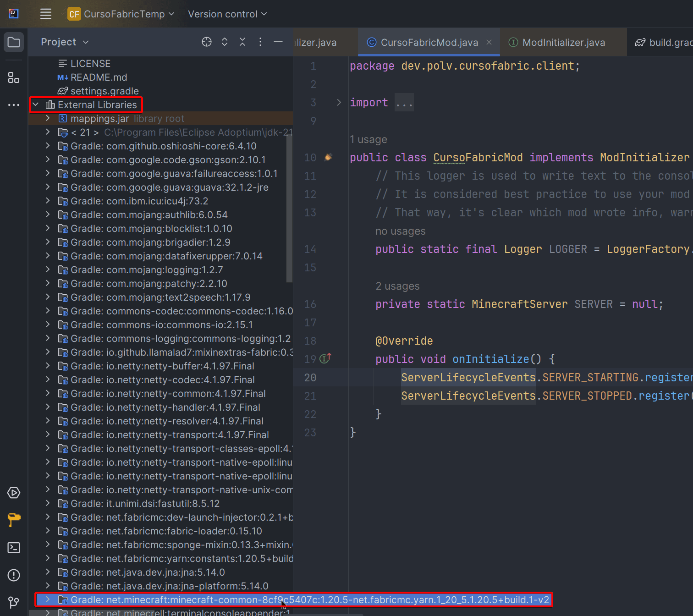Click the '1 usage' hint above class
The image size is (693, 616).
click(368, 139)
